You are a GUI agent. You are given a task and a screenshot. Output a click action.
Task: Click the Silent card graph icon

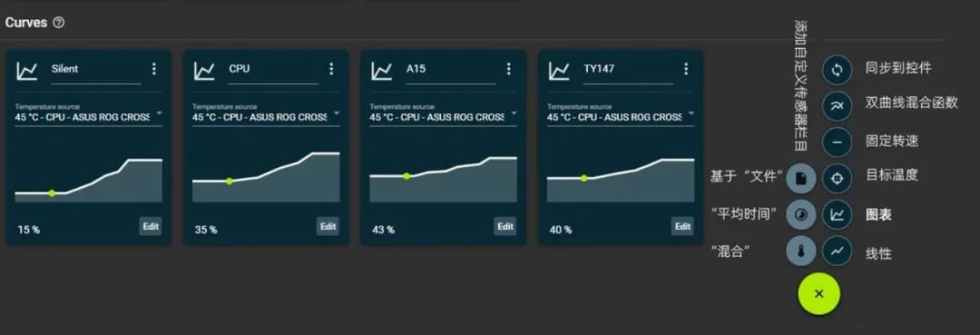27,71
